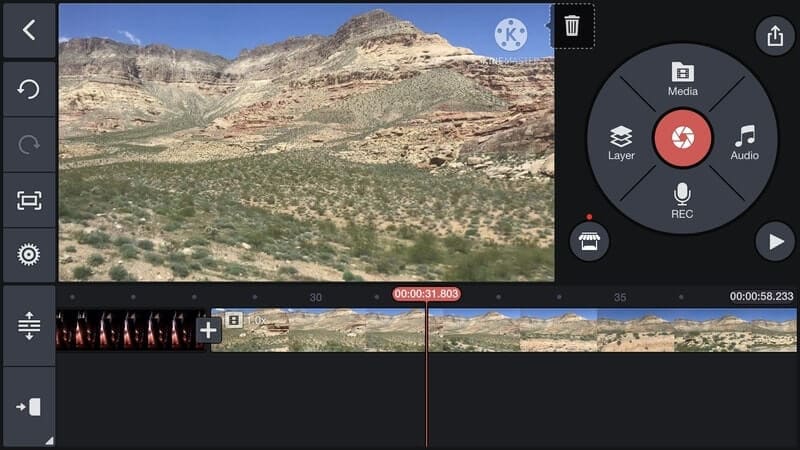This screenshot has width=800, height=450.
Task: Open project settings gear
Action: click(x=29, y=255)
